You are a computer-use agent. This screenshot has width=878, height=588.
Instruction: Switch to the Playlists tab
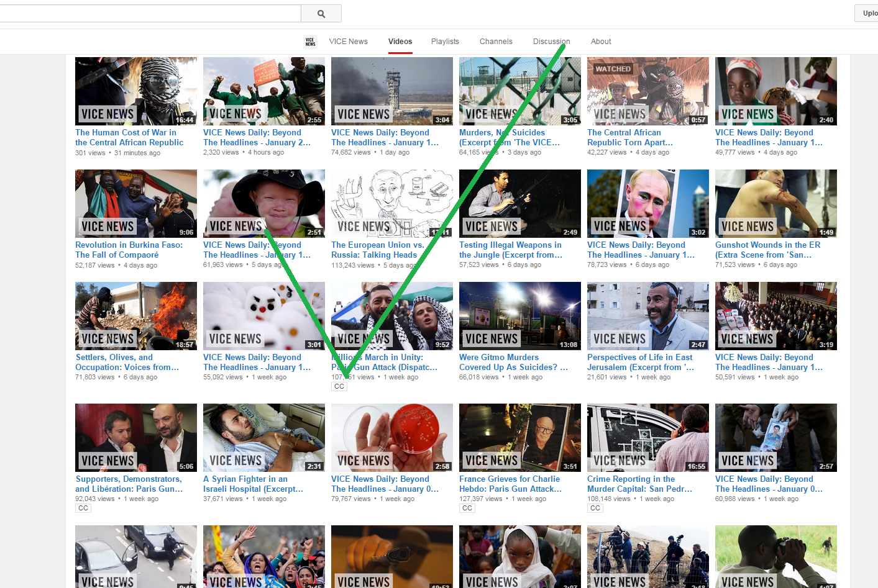click(x=445, y=42)
